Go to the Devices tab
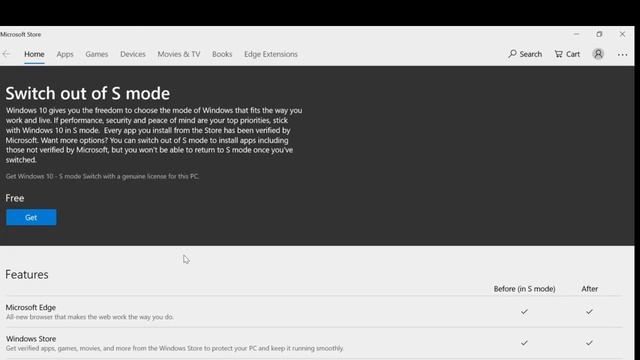Image resolution: width=640 pixels, height=360 pixels. [x=133, y=54]
